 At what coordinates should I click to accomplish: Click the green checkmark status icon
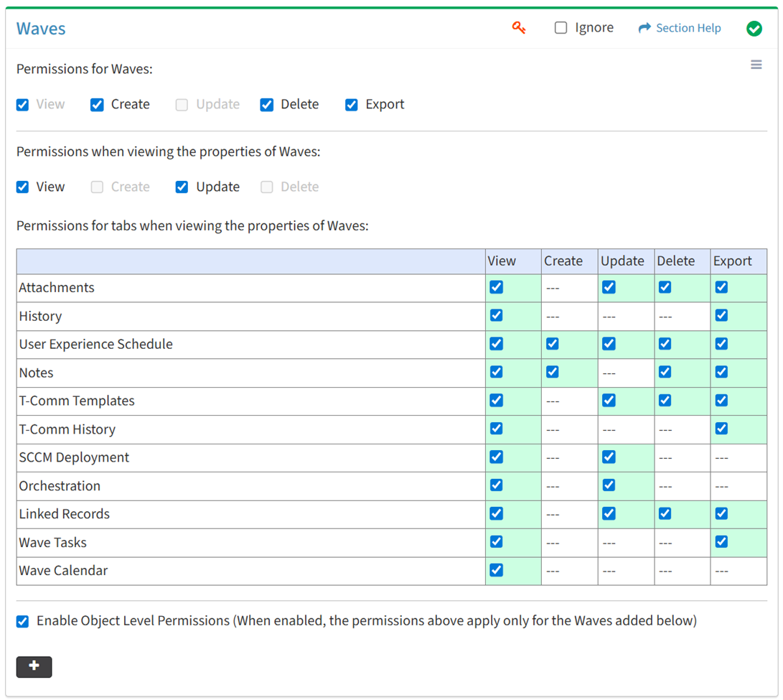point(754,29)
